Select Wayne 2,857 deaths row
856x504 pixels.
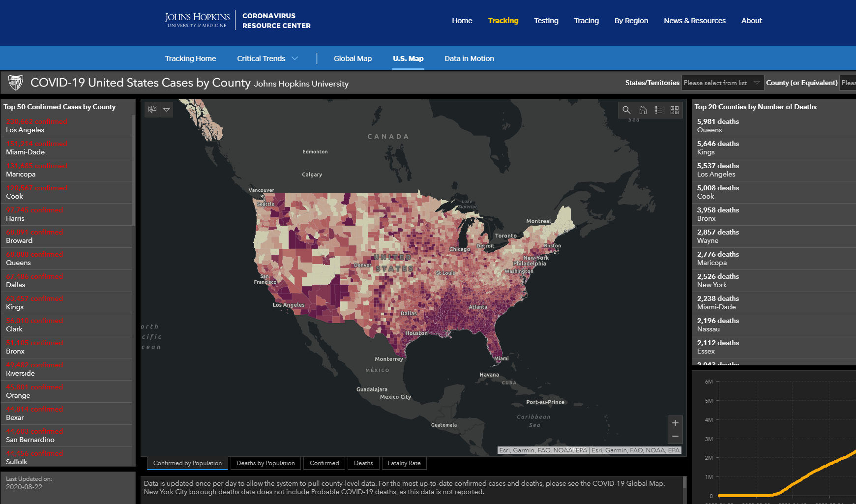pyautogui.click(x=774, y=237)
